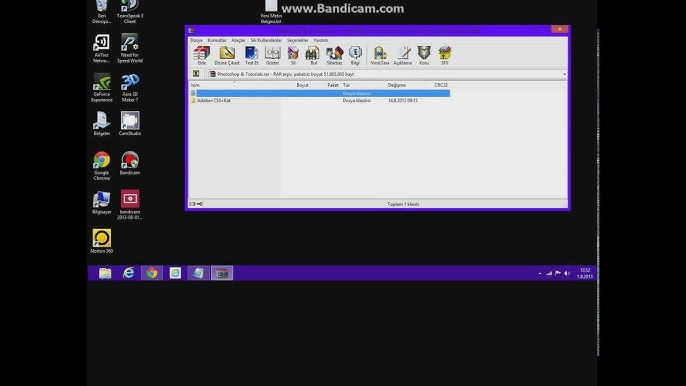Click the Göster (View) toolbar icon
This screenshot has width=686, height=386.
[x=272, y=56]
